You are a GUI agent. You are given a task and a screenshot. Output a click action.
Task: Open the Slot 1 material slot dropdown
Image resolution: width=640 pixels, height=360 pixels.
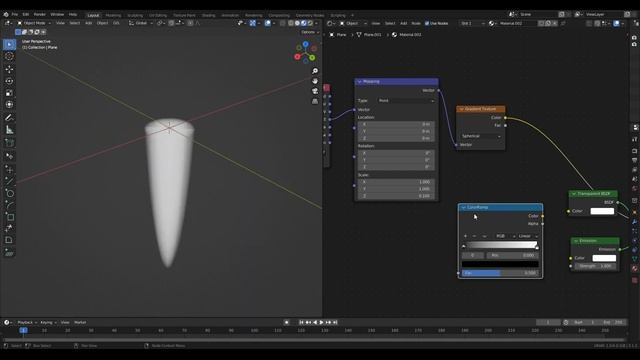(473, 23)
